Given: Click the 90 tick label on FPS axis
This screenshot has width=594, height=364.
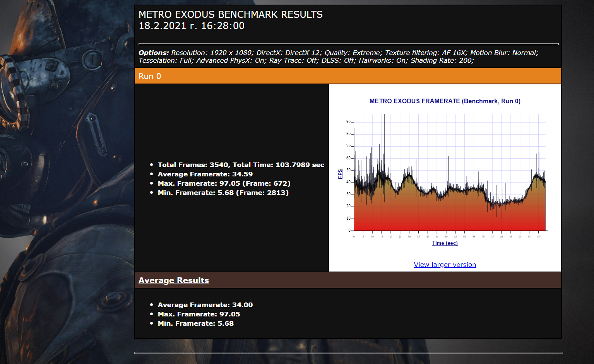Looking at the screenshot, I should pos(348,122).
